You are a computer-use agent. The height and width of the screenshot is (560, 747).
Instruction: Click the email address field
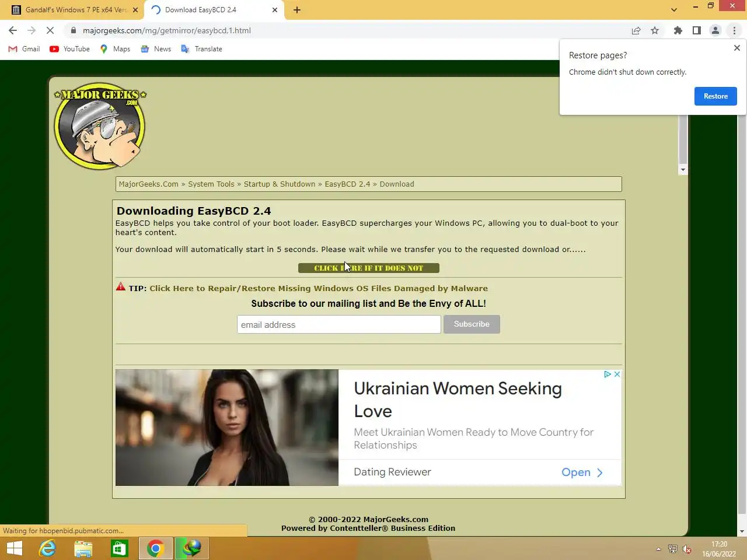[x=338, y=324]
